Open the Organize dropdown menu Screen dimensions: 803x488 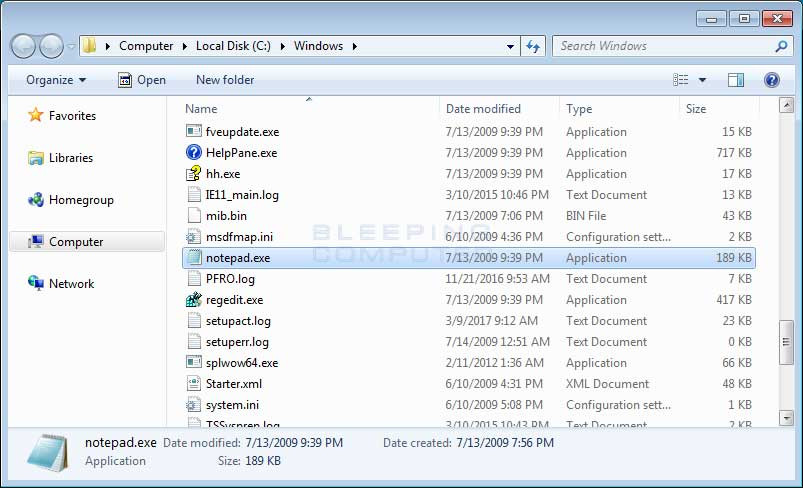(56, 80)
